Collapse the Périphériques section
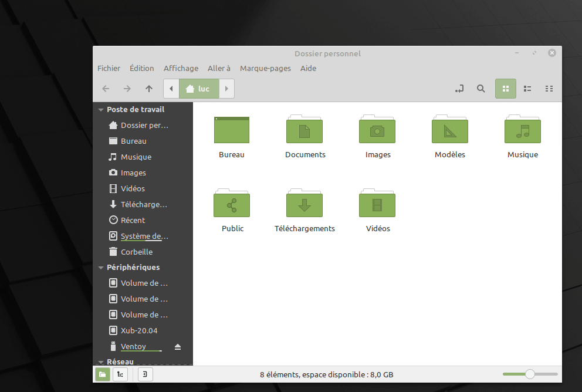Viewport: 582px width, 392px height. tap(101, 268)
